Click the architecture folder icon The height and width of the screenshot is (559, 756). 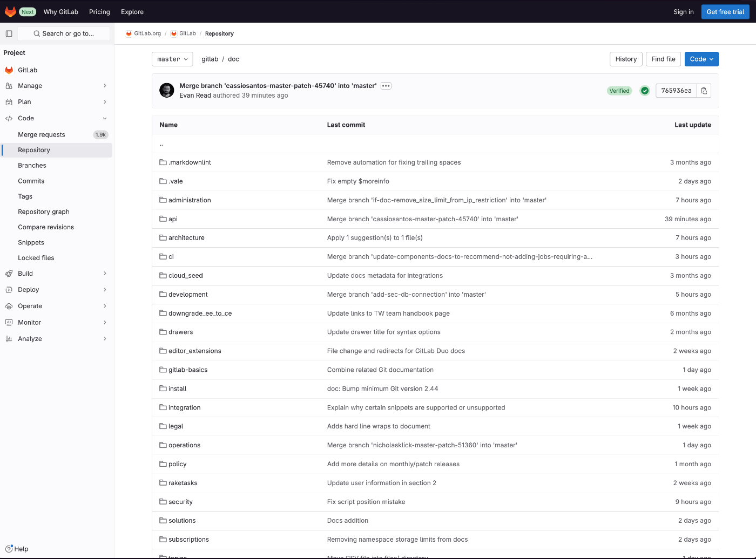point(163,238)
